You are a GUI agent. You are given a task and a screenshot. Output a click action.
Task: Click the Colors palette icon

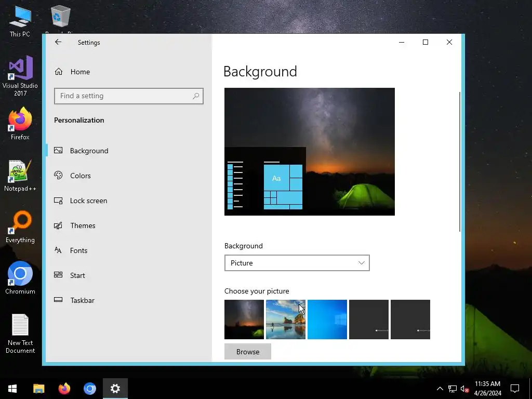(58, 175)
